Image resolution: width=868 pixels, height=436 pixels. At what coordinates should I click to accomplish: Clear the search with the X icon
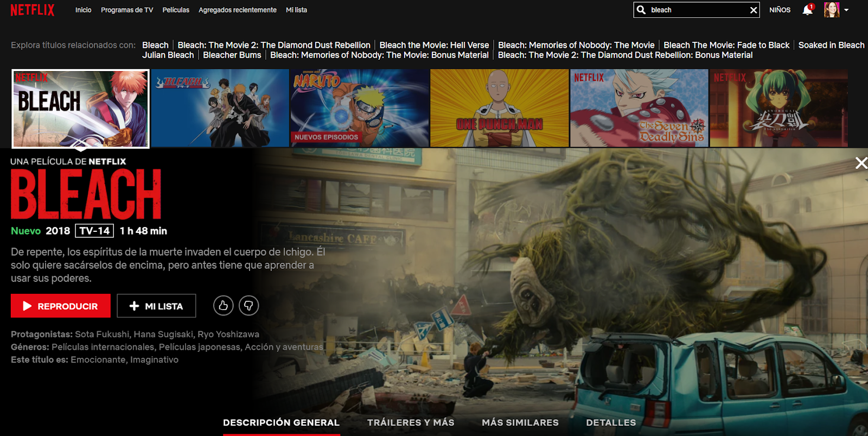tap(754, 10)
